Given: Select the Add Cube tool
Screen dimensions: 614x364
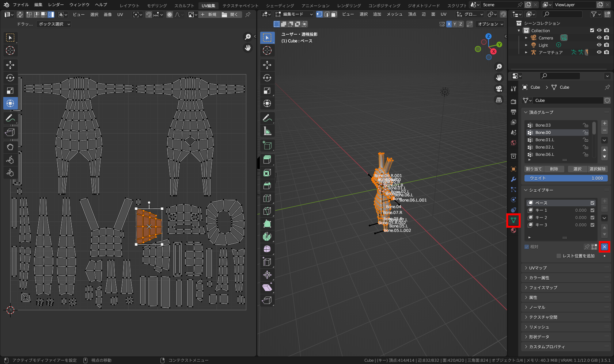Looking at the screenshot, I should [x=267, y=146].
